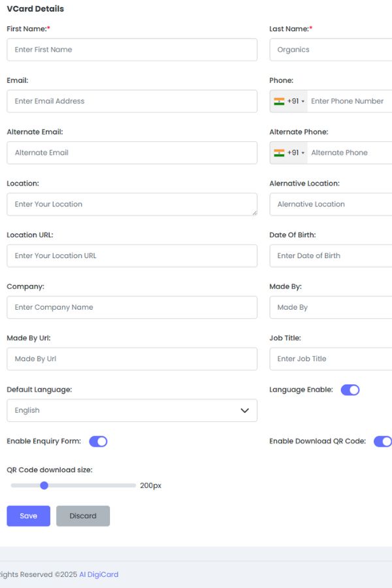
Task: Open the AI DigiCard footer link
Action: pos(99,575)
